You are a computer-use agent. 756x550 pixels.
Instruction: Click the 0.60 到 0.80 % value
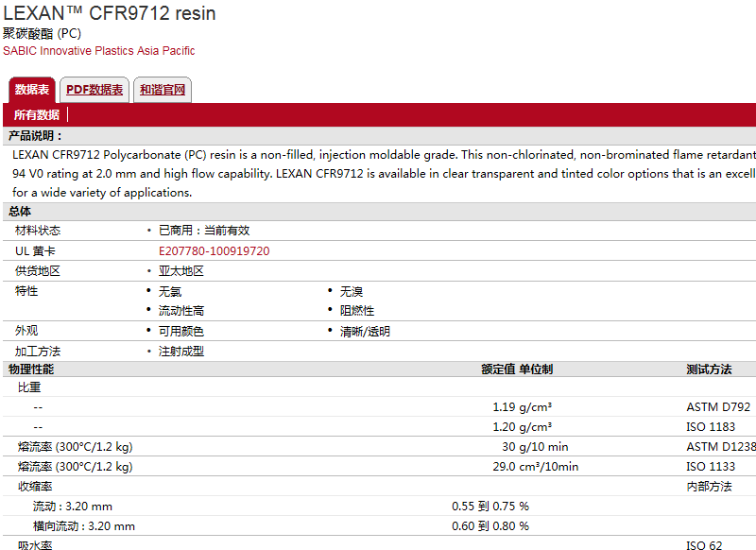(490, 526)
